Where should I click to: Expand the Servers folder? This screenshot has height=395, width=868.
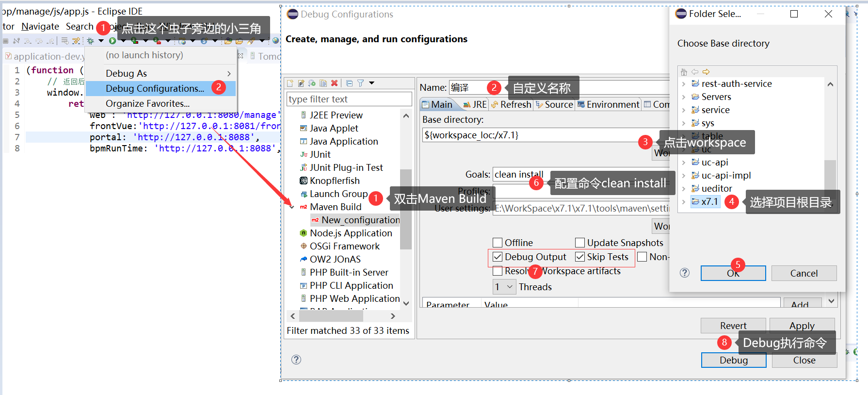[684, 97]
